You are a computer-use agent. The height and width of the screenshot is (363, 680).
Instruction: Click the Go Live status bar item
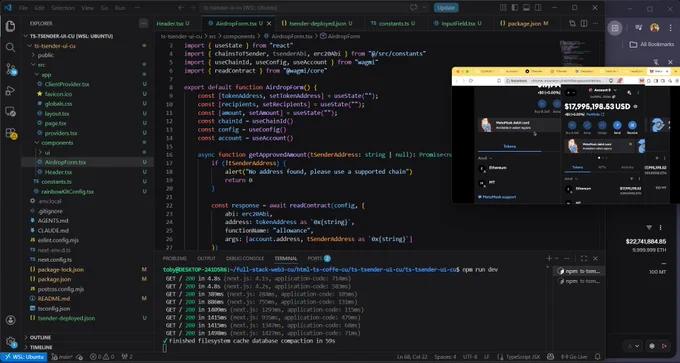click(x=575, y=357)
